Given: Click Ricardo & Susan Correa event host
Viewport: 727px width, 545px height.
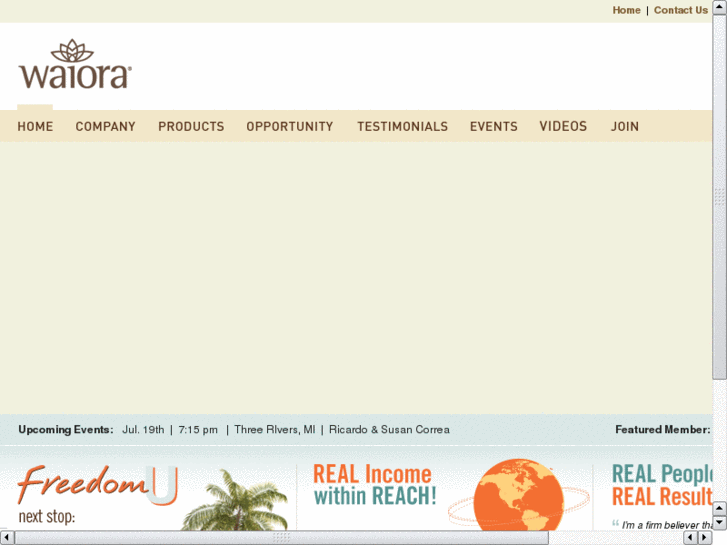Looking at the screenshot, I should (389, 430).
